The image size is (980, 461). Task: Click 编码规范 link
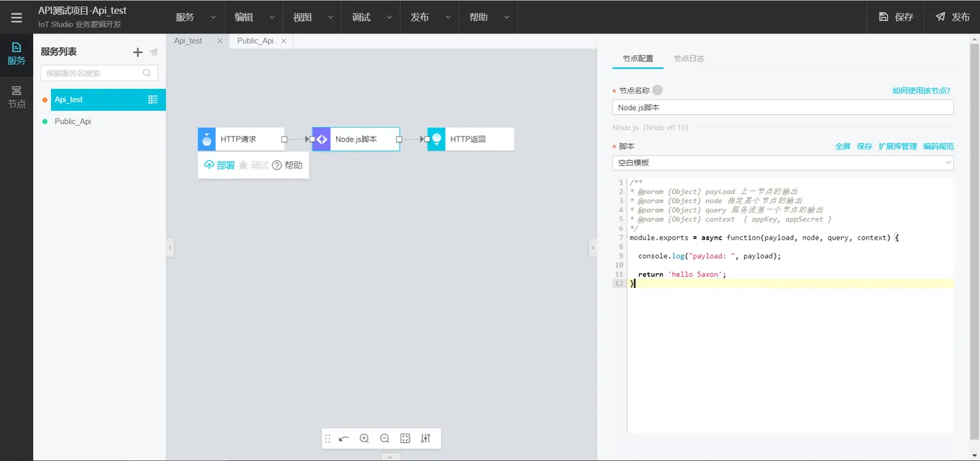click(x=938, y=146)
